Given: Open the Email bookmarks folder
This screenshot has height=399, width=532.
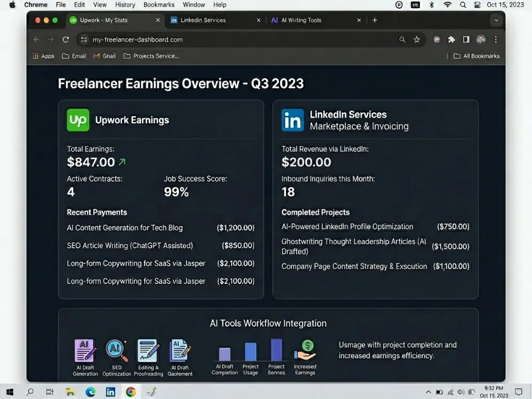Looking at the screenshot, I should click(x=74, y=56).
